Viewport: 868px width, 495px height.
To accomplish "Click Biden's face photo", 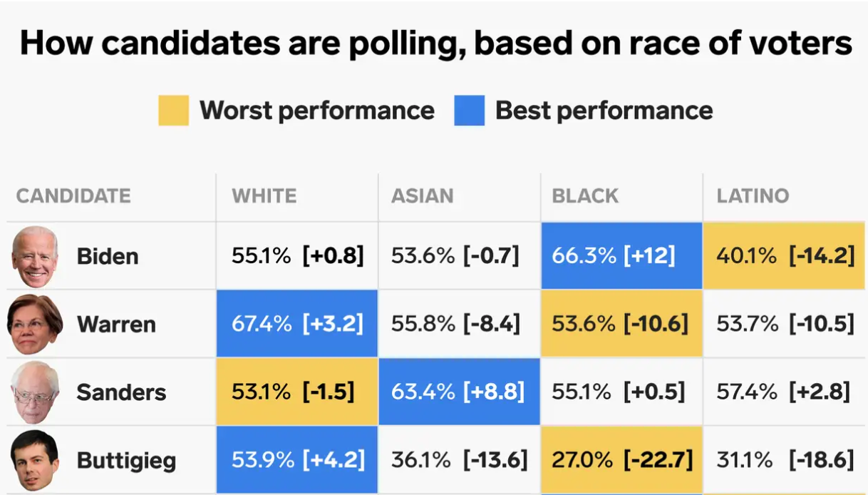I will click(35, 256).
